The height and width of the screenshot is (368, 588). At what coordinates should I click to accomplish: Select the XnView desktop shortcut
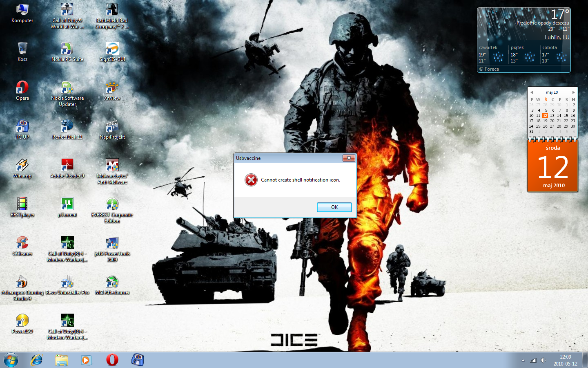(x=112, y=91)
